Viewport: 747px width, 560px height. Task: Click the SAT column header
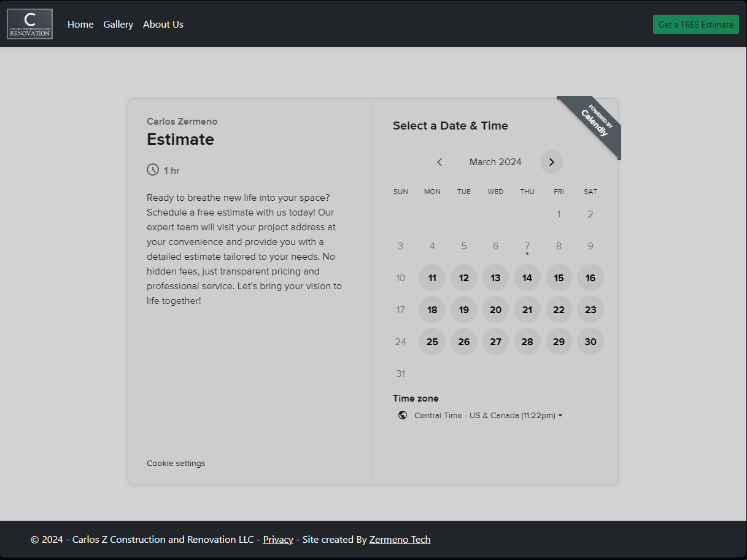pos(590,192)
